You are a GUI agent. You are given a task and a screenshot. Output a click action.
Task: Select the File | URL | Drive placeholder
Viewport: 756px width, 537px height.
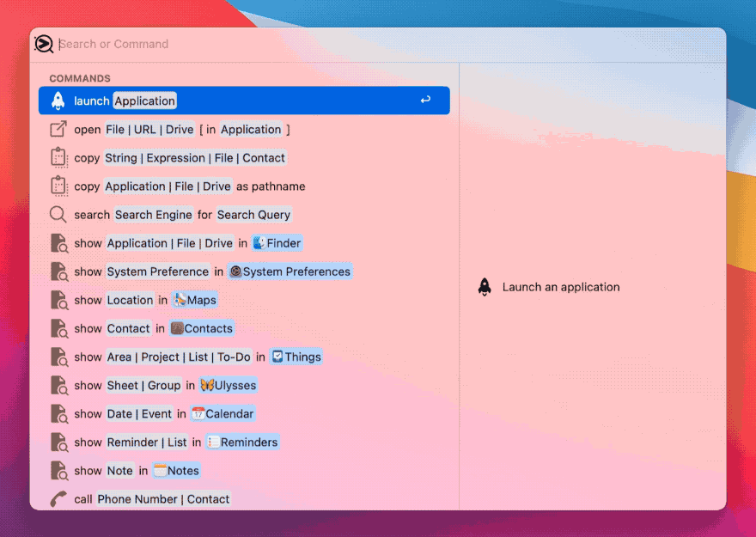(149, 129)
